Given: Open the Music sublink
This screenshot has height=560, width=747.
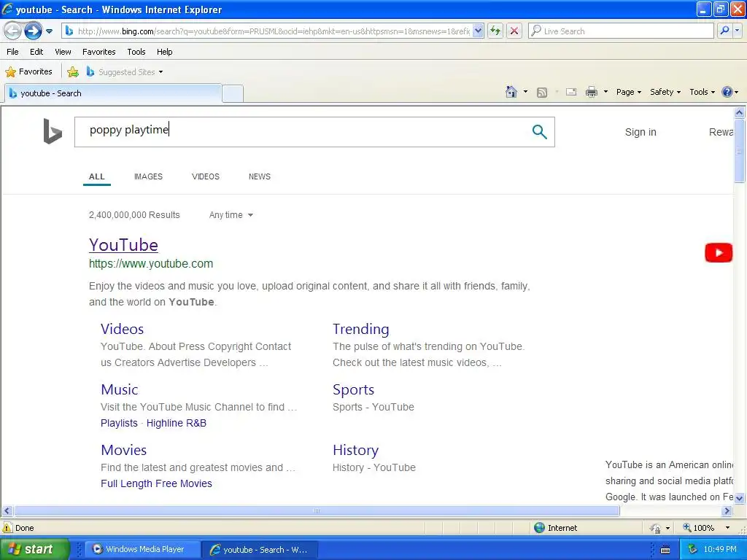Looking at the screenshot, I should pos(119,389).
